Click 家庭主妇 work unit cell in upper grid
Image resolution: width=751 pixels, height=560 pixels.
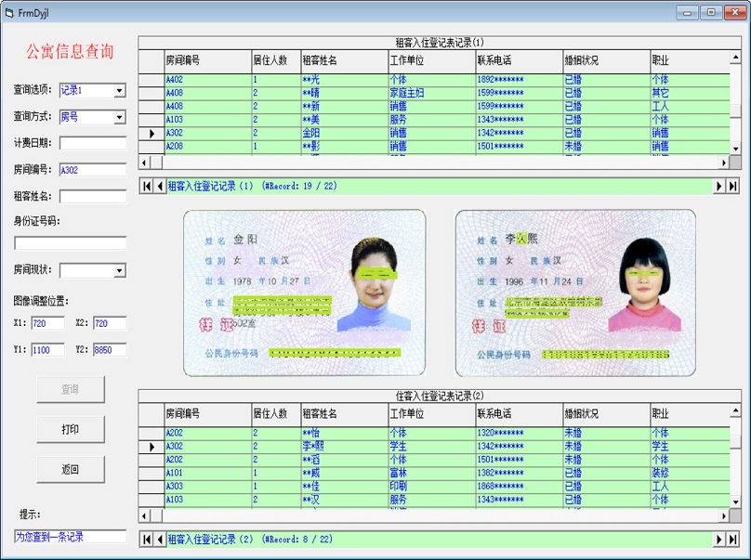point(432,93)
